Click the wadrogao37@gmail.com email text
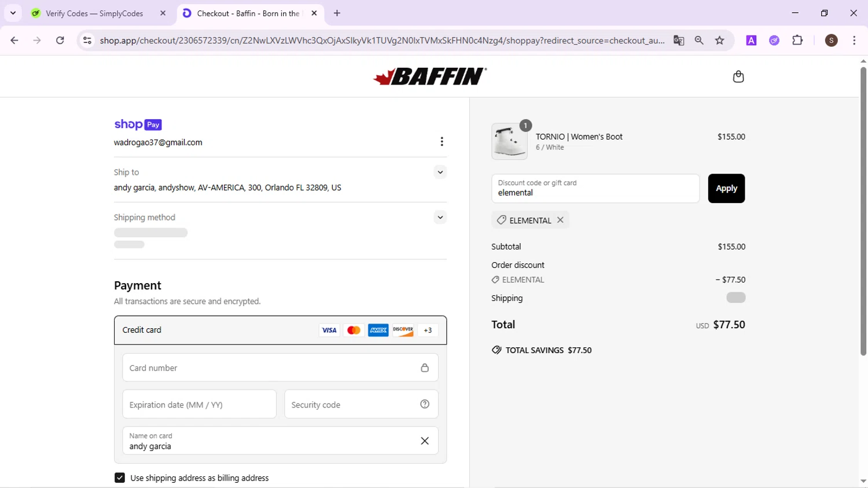 click(x=158, y=142)
